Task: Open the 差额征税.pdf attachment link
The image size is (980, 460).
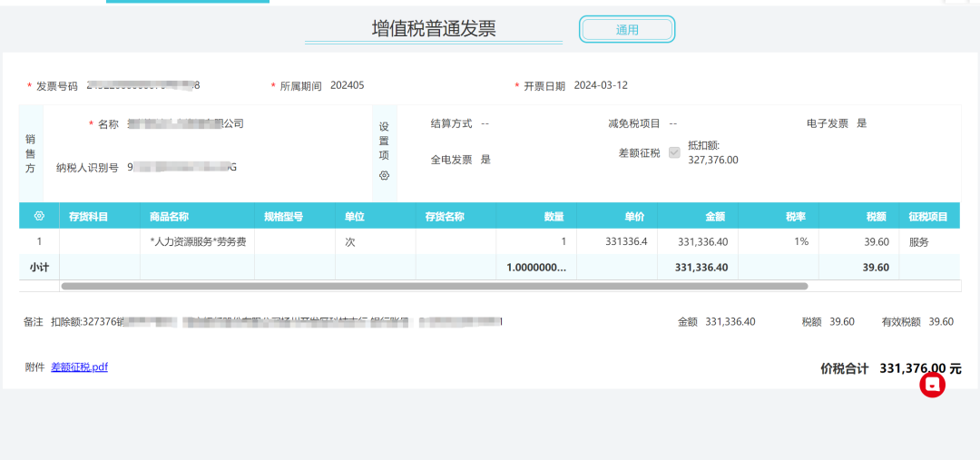Action: [x=79, y=367]
